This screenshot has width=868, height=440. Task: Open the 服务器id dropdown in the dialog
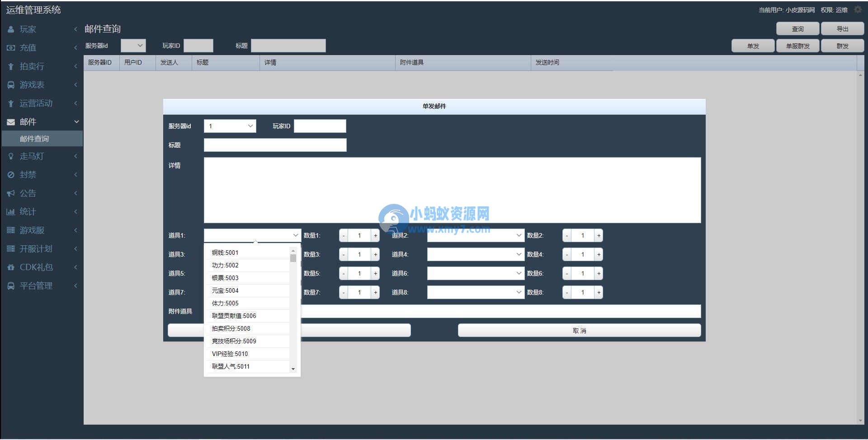(230, 126)
